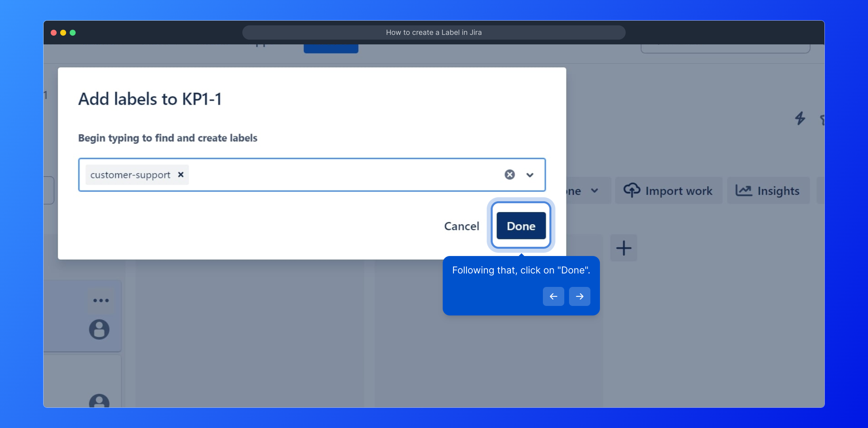This screenshot has height=428, width=868.
Task: Click the plus icon to add a column
Action: click(x=624, y=248)
